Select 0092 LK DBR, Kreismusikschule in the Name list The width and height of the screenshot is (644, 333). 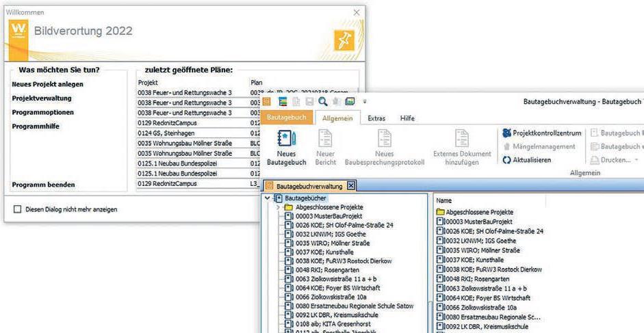point(487,326)
